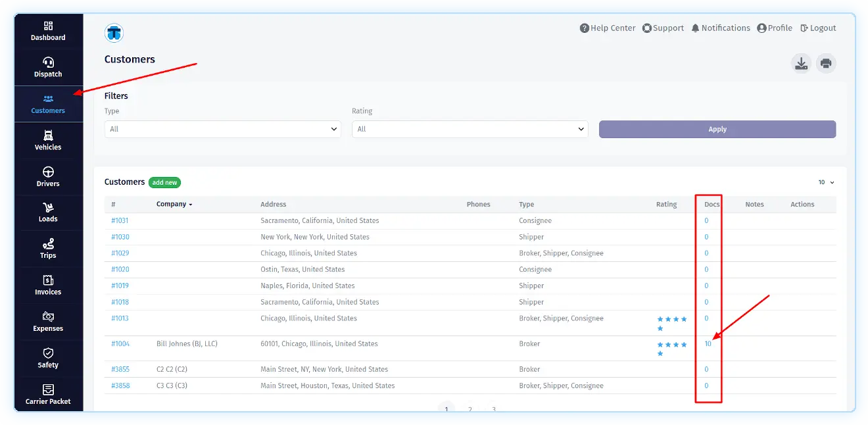Viewport: 868px width, 425px height.
Task: Open customer link #1004
Action: (x=120, y=343)
